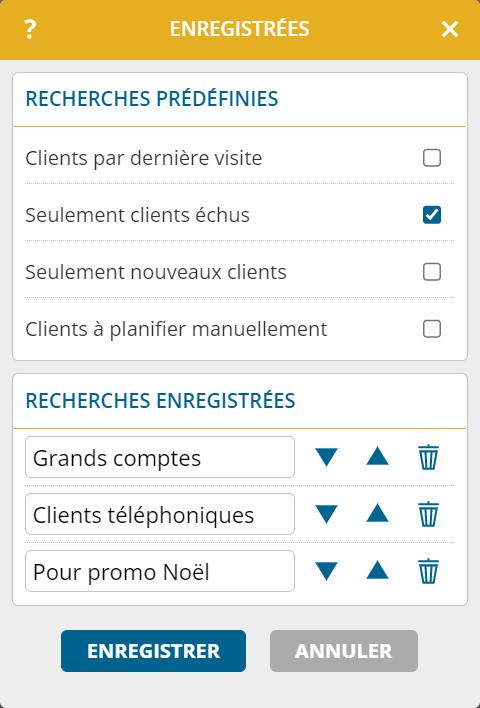Viewport: 480px width, 708px height.
Task: Edit the Grands comptes name field
Action: 160,457
